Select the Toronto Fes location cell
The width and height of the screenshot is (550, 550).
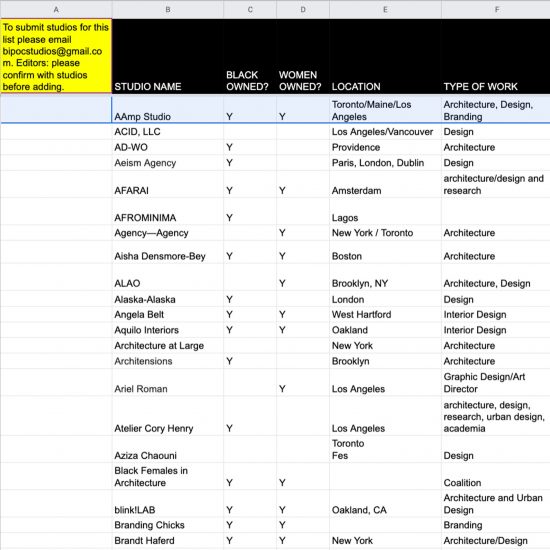[x=385, y=449]
